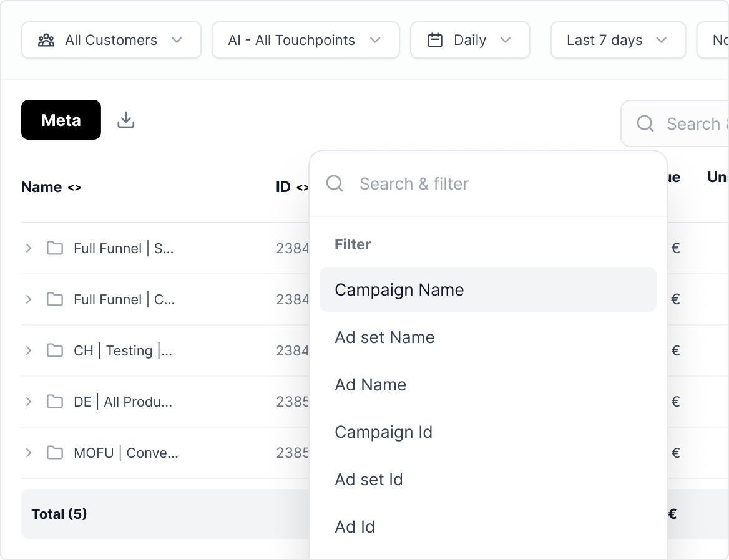The width and height of the screenshot is (729, 560).
Task: Click the search icon in the top-right field
Action: (x=645, y=123)
